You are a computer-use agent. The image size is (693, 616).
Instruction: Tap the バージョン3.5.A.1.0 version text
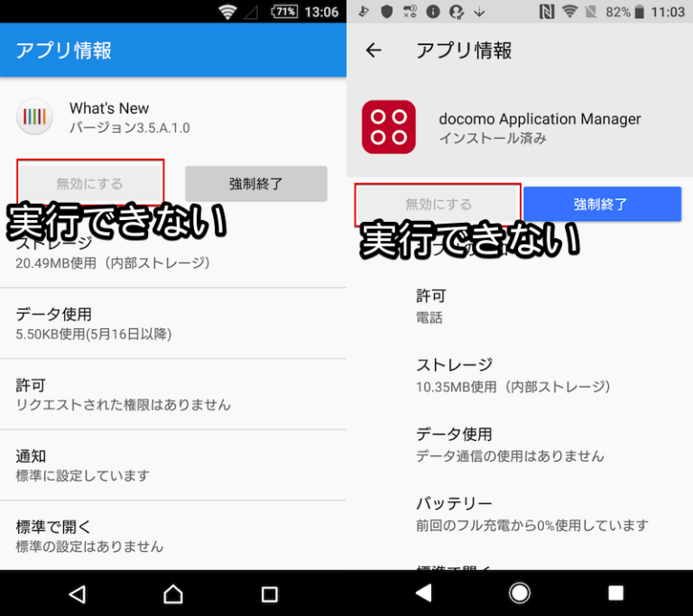click(x=130, y=128)
